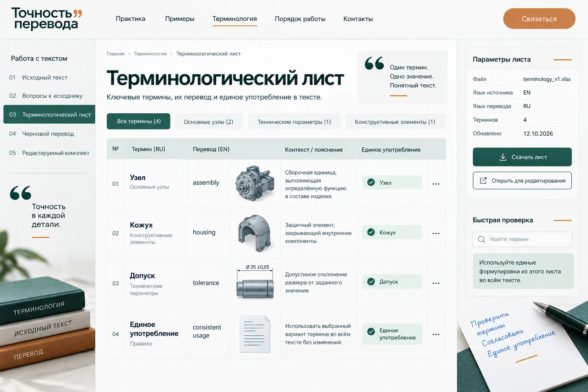Click the download icon on Скачать лист
Viewport: 588px width, 392px height.
503,157
